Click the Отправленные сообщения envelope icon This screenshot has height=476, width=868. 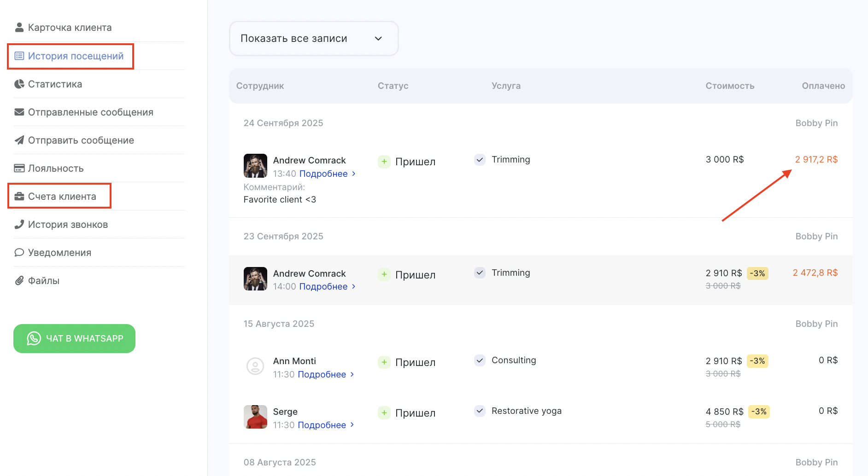tap(19, 112)
